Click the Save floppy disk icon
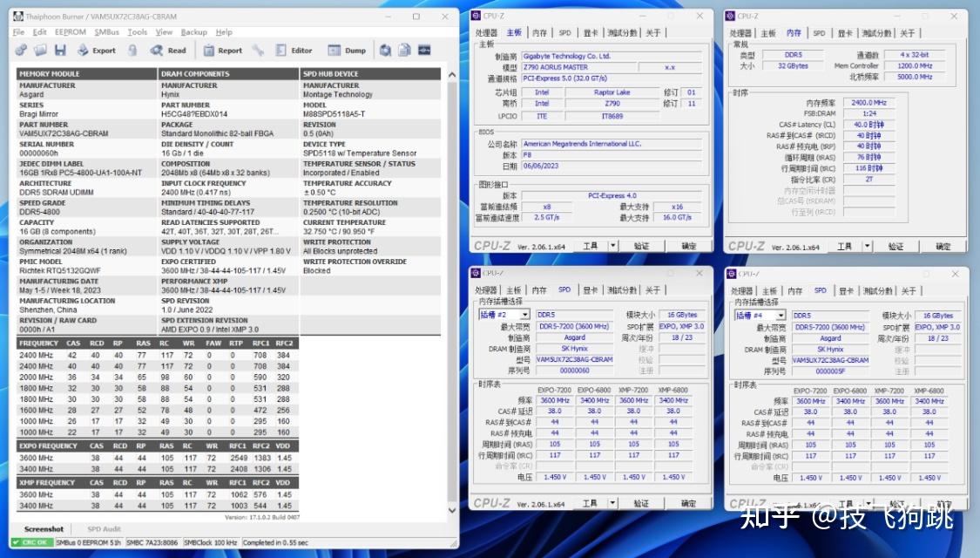The width and height of the screenshot is (980, 558). tap(60, 50)
